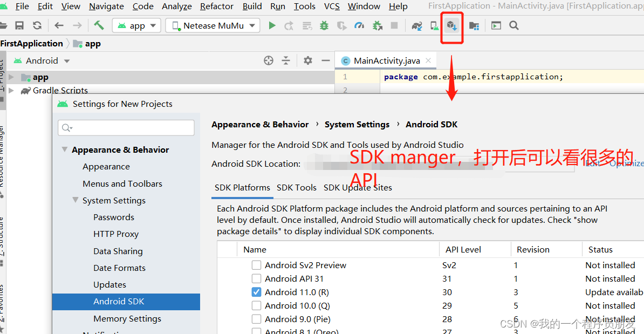This screenshot has height=334, width=644.
Task: Tick the Android 9.0 (Pie) checkbox
Action: (256, 319)
